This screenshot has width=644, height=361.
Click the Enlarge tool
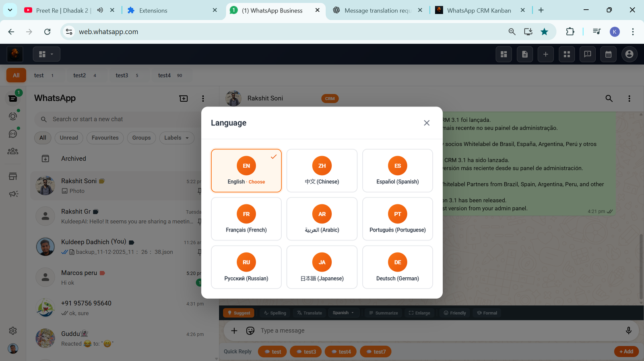pyautogui.click(x=419, y=313)
